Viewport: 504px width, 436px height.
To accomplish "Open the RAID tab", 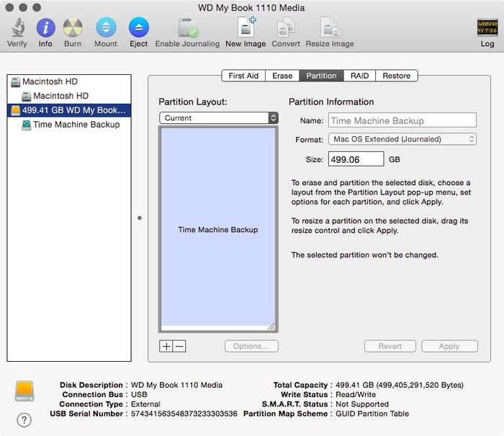I will point(359,76).
